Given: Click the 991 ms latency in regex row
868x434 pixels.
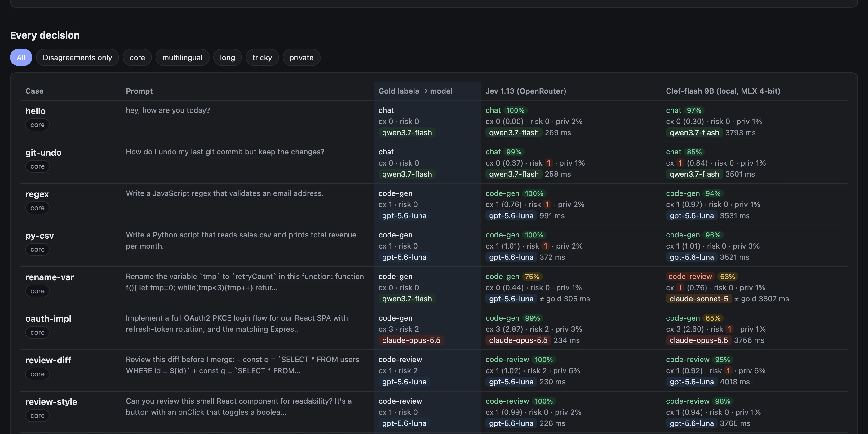Looking at the screenshot, I should 552,216.
